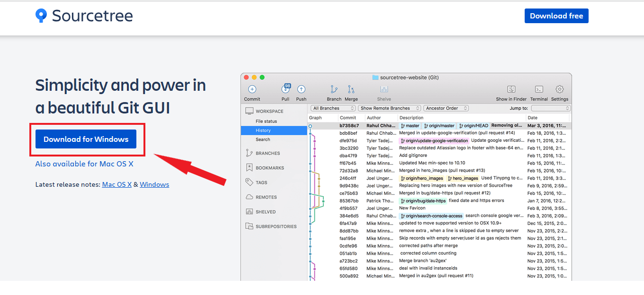Click the origin/hero_images label
This screenshot has width=644, height=295.
tap(422, 178)
